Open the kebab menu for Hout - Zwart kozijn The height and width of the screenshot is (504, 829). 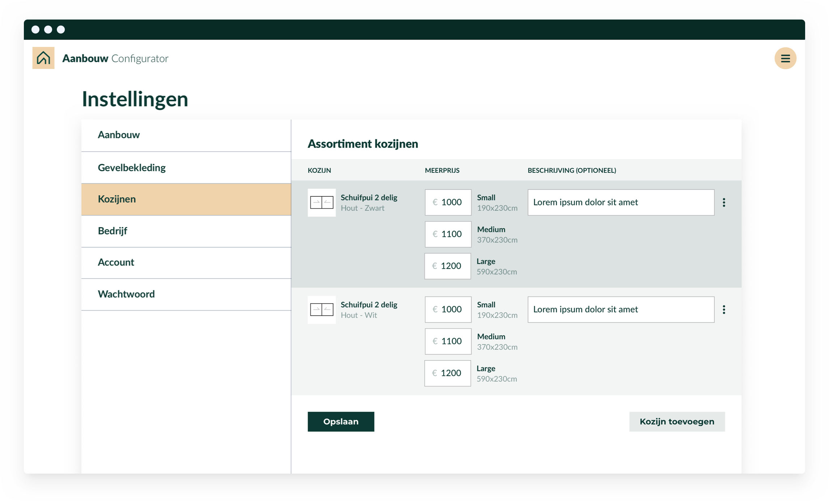click(724, 203)
